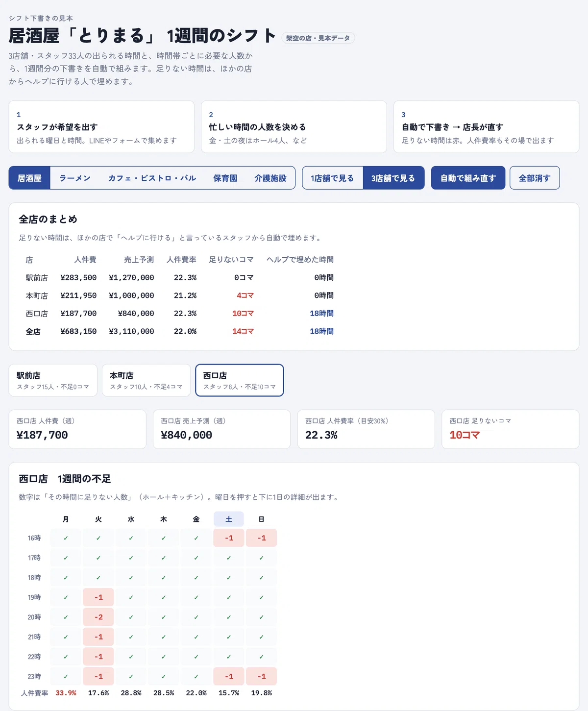Click Friday 20時 checkmark cell
This screenshot has height=711, width=588.
(196, 617)
